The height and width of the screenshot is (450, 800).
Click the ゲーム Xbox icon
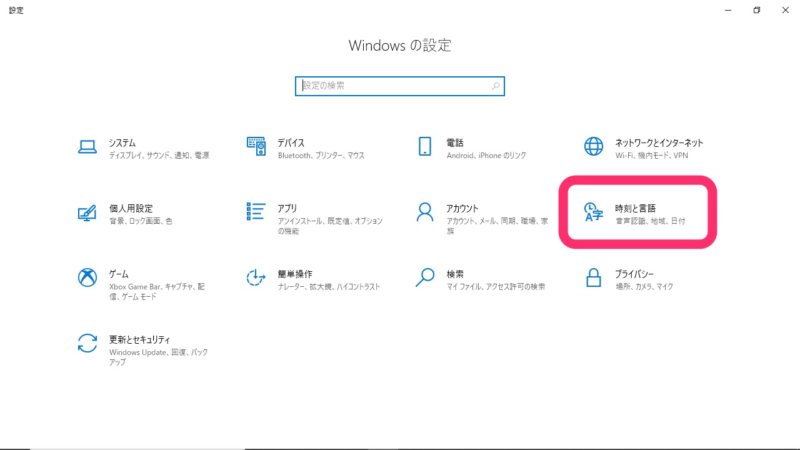(87, 278)
